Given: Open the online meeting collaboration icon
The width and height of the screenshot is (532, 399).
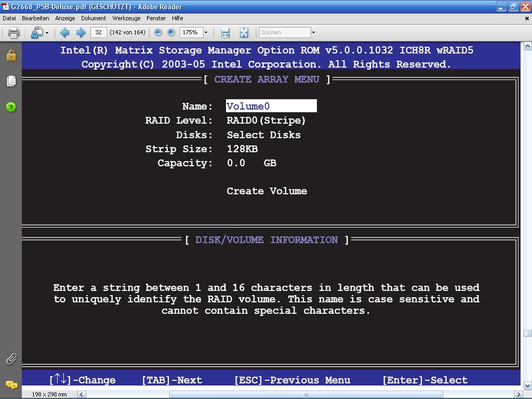Looking at the screenshot, I should coord(36,33).
